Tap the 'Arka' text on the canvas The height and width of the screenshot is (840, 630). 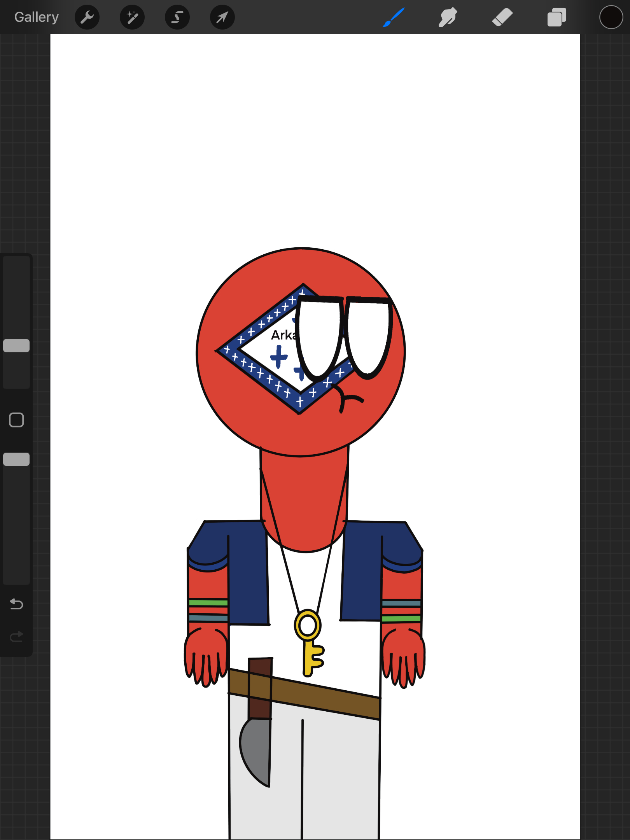coord(284,335)
